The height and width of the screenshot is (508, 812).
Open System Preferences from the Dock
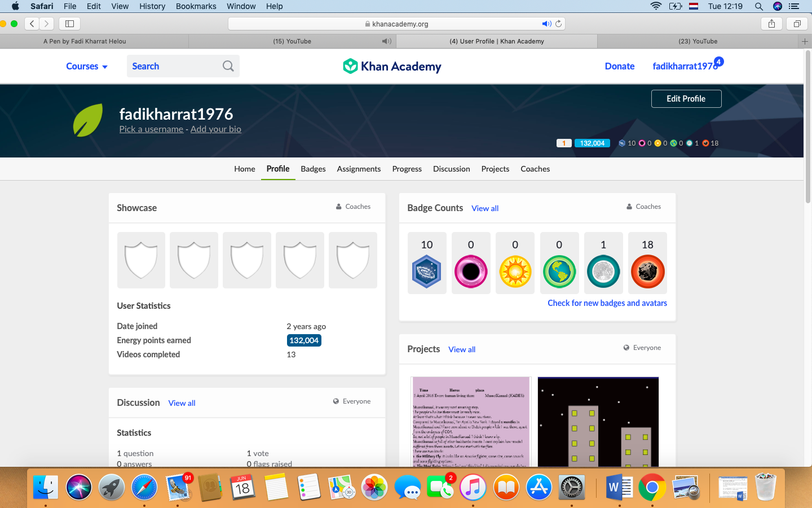572,487
